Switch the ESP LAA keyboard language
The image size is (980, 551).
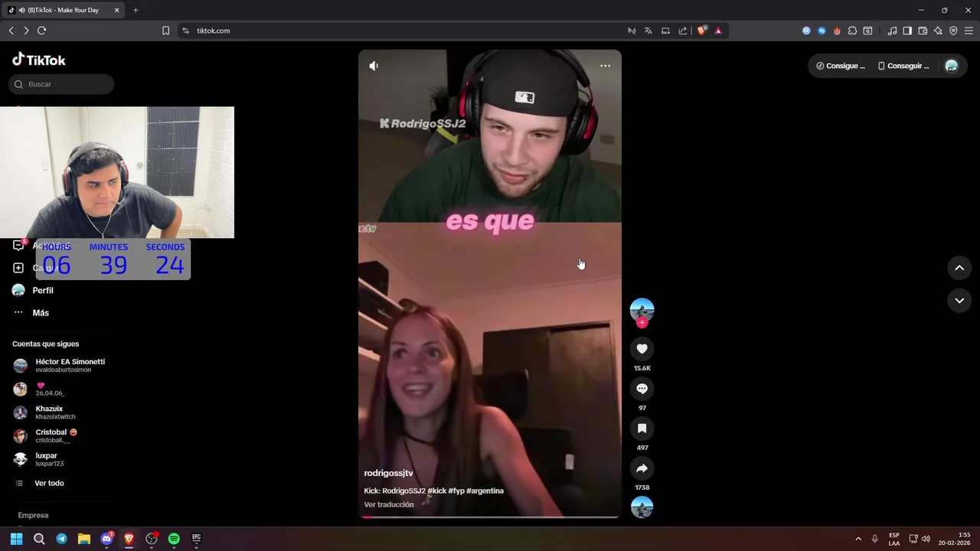pyautogui.click(x=894, y=539)
